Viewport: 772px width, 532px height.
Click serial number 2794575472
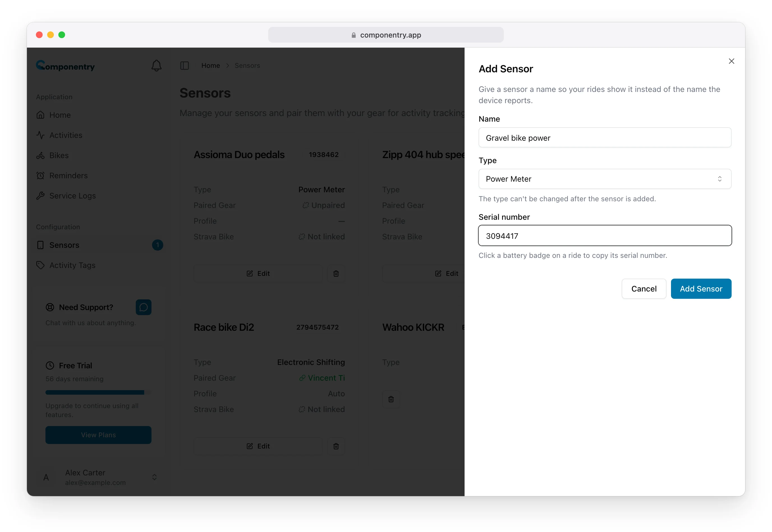(x=317, y=327)
